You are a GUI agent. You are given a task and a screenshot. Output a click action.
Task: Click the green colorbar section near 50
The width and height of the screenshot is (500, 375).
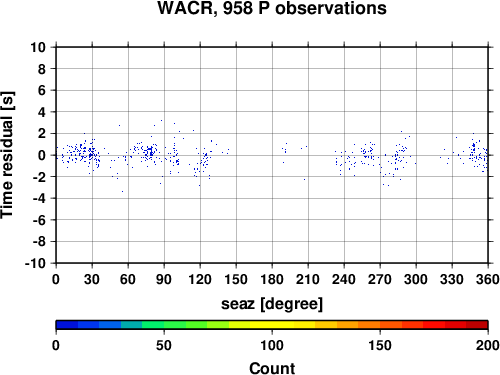tap(164, 325)
